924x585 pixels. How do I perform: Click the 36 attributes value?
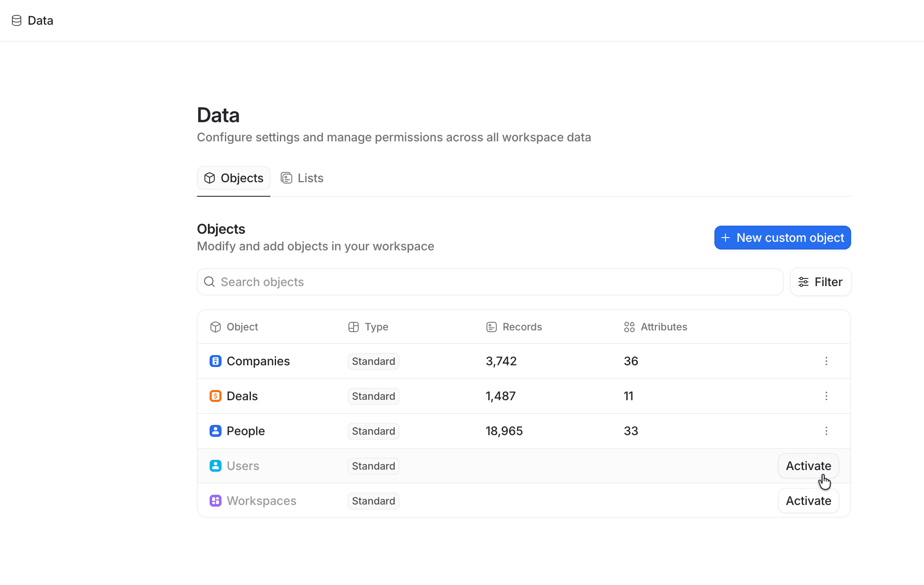[631, 361]
